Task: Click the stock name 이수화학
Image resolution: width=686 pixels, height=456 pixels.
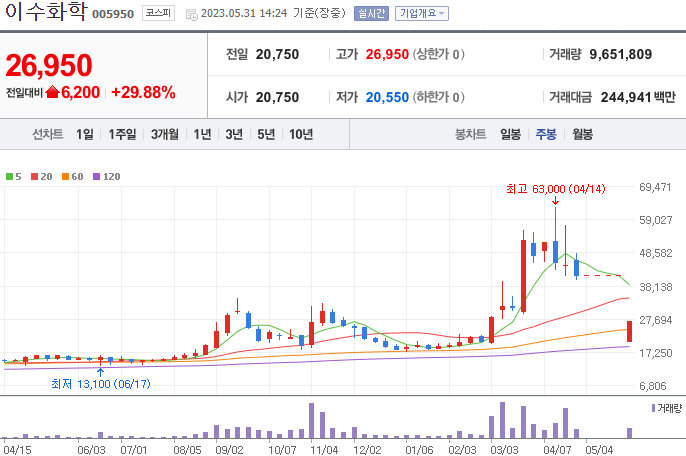Action: [x=46, y=12]
